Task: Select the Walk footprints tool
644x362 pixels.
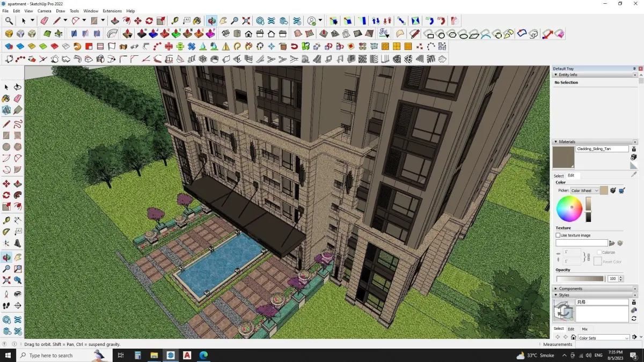Action: point(6,306)
